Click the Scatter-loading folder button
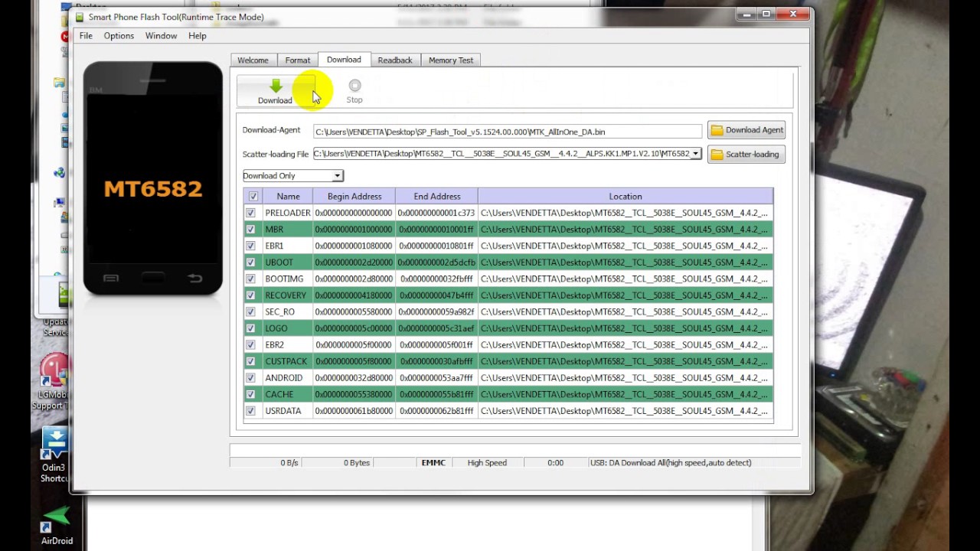The height and width of the screenshot is (551, 980). point(746,155)
